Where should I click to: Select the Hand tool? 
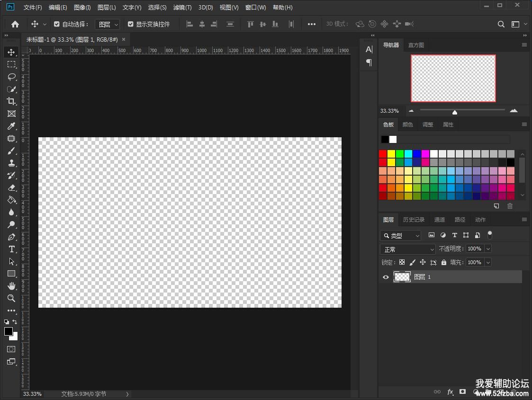pos(11,286)
